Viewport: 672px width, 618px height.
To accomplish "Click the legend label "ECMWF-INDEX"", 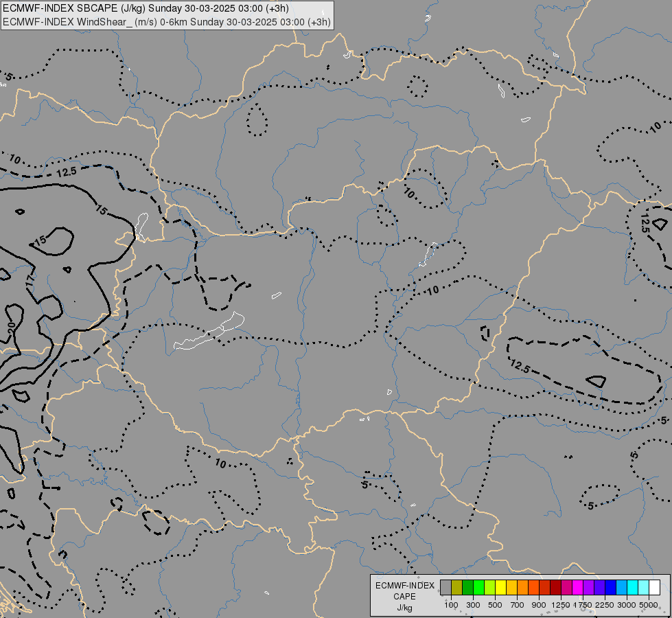I will pyautogui.click(x=404, y=586).
